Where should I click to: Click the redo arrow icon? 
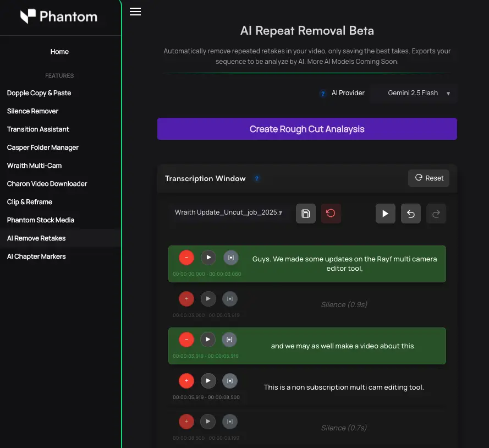pos(436,214)
